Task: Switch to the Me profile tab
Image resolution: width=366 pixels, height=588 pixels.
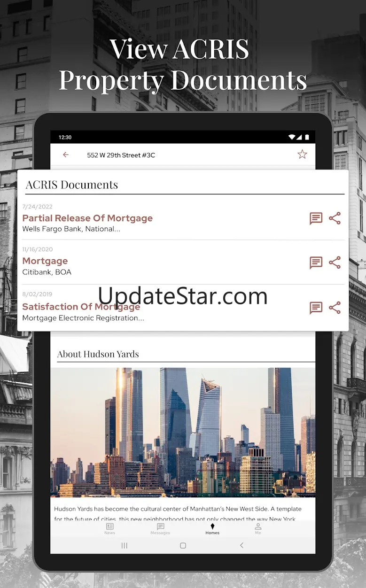Action: click(x=258, y=528)
